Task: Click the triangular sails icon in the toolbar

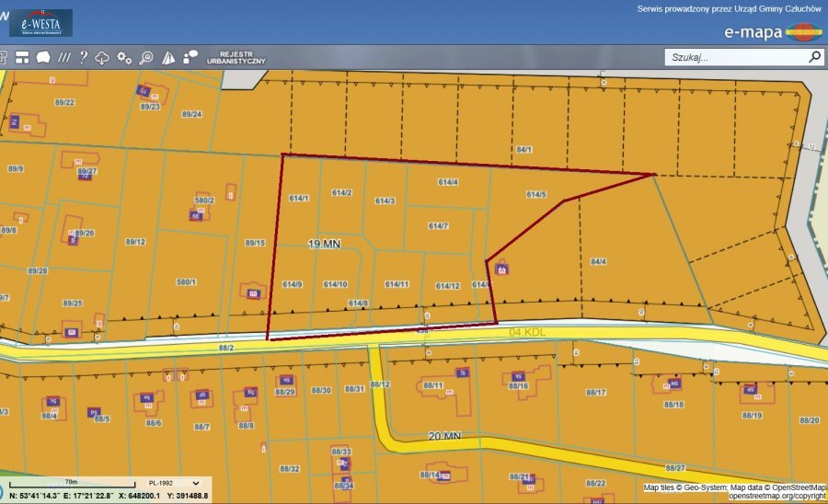Action: coord(168,57)
